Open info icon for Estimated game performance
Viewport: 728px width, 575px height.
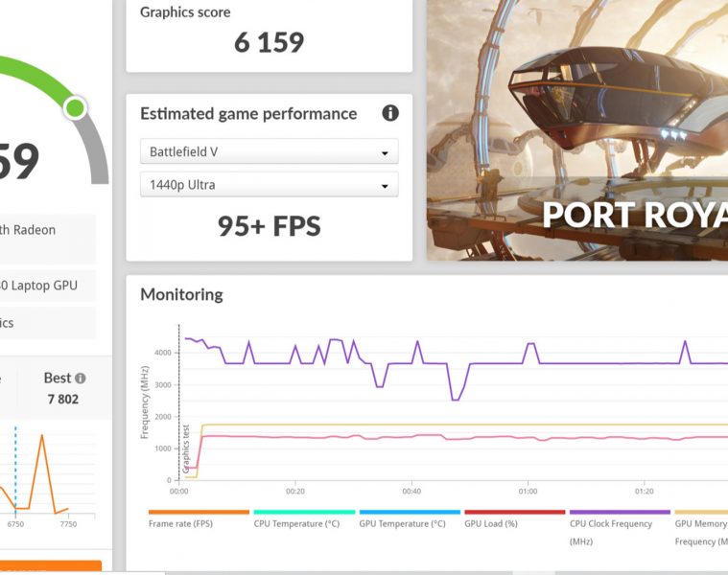point(390,113)
